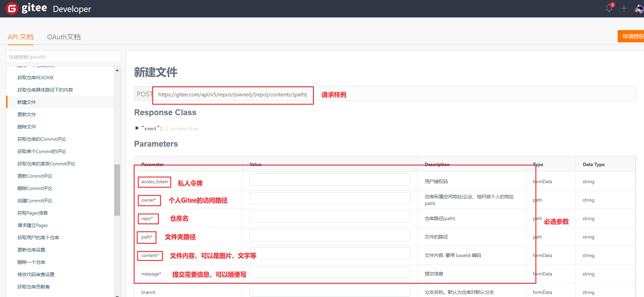Click the 仓库路径(path) description
This screenshot has width=644, height=297.
(440, 218)
